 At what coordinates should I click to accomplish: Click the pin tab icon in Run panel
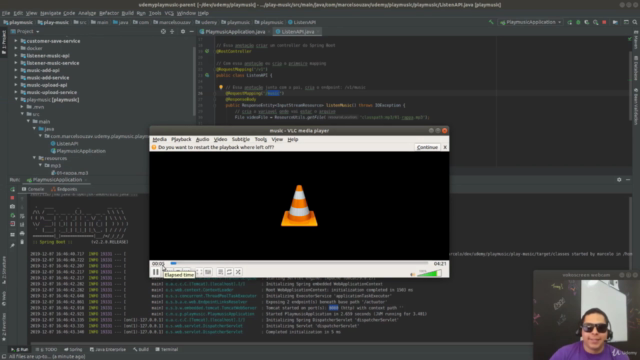12,245
